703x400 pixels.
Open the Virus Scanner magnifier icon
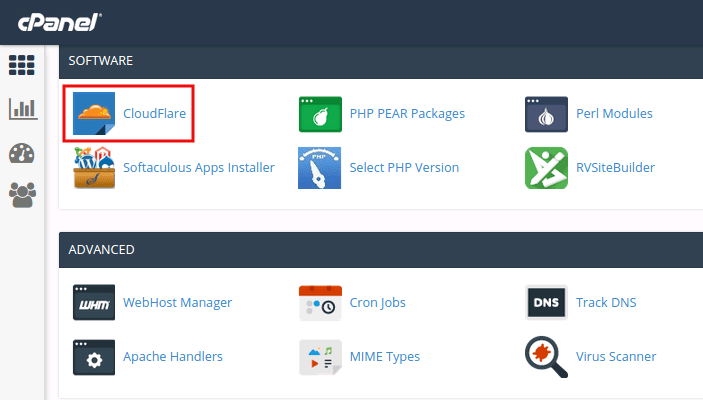click(546, 357)
